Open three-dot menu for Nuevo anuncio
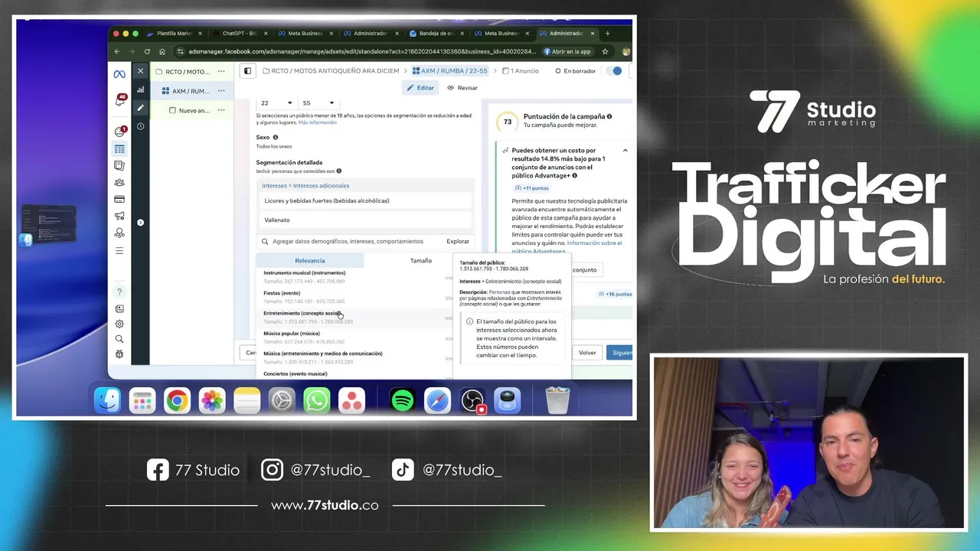The height and width of the screenshot is (551, 980). (221, 110)
